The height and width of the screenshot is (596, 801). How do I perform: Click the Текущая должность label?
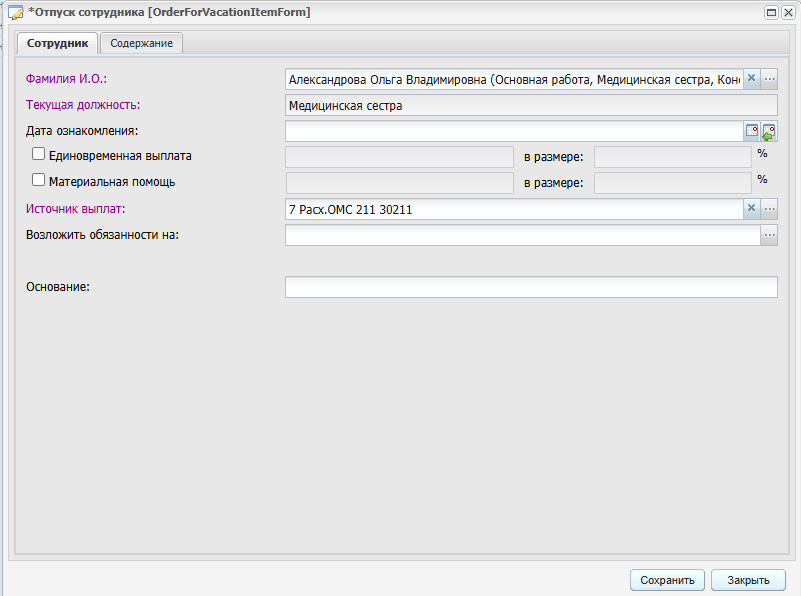(83, 105)
